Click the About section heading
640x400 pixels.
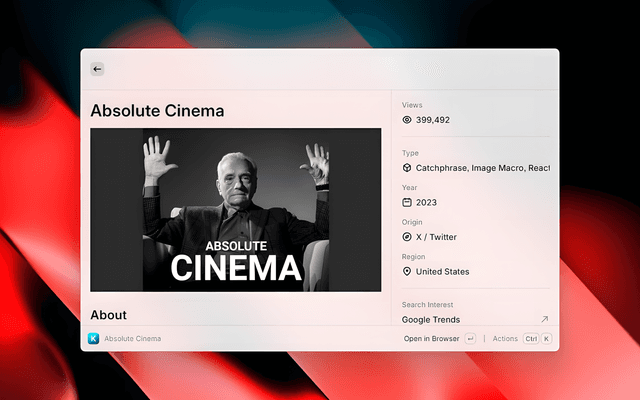tap(108, 315)
